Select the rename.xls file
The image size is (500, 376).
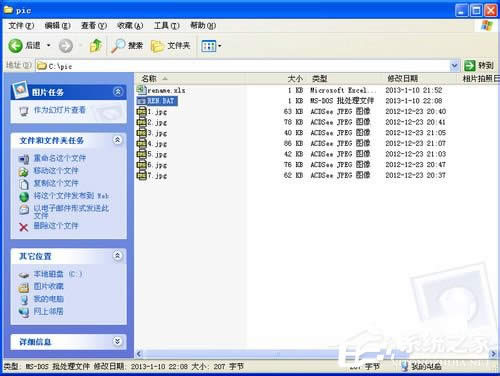(166, 90)
